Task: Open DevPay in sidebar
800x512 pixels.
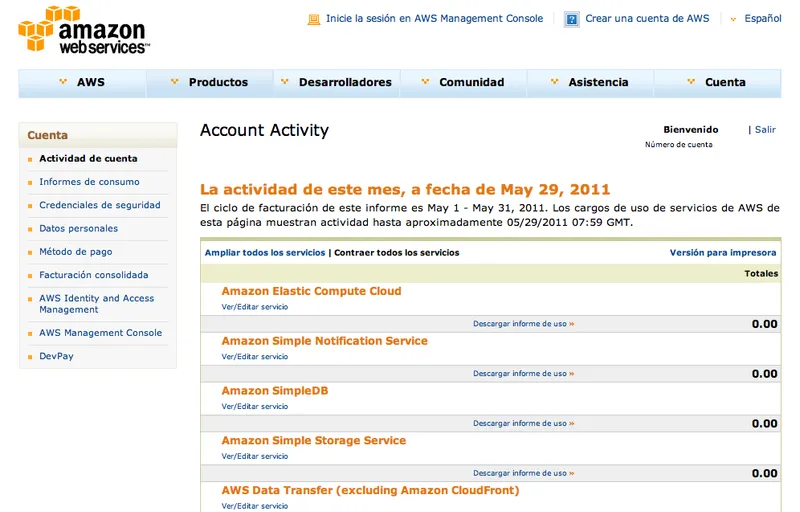Action: (56, 356)
